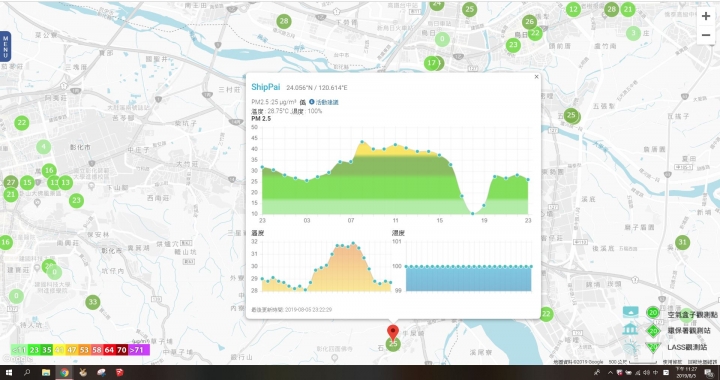
Task: Click the triangle 20 legend marker
Action: tap(652, 347)
